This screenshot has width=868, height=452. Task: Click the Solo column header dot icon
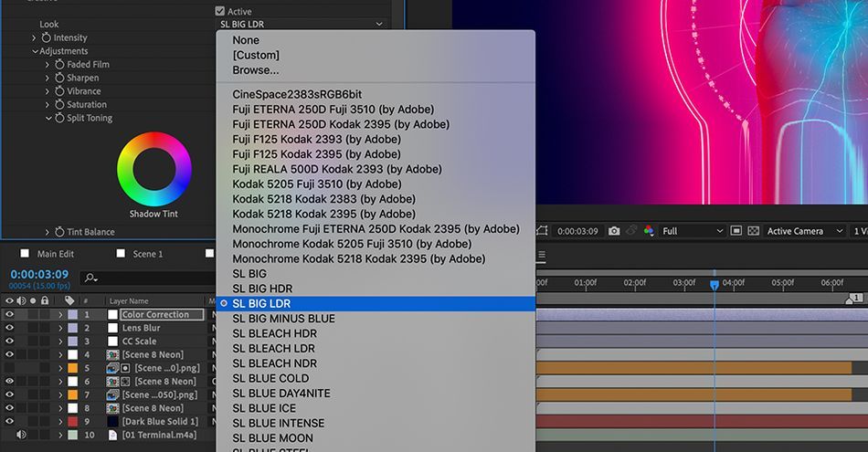pos(33,300)
